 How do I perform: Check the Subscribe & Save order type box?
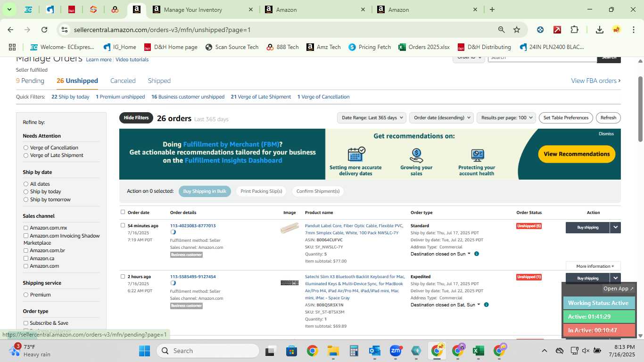(x=26, y=323)
